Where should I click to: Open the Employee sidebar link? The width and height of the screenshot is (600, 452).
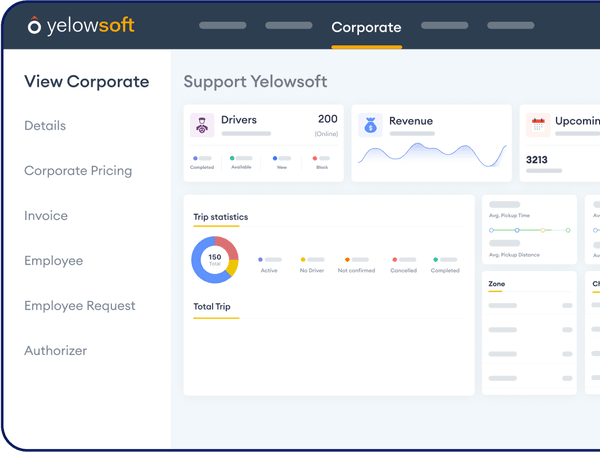point(54,261)
